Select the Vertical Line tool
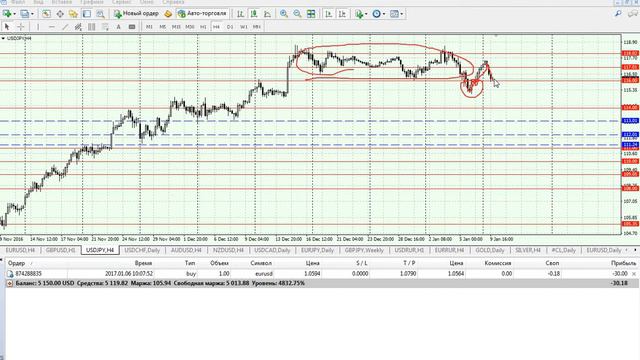The height and width of the screenshot is (360, 640). [38, 27]
